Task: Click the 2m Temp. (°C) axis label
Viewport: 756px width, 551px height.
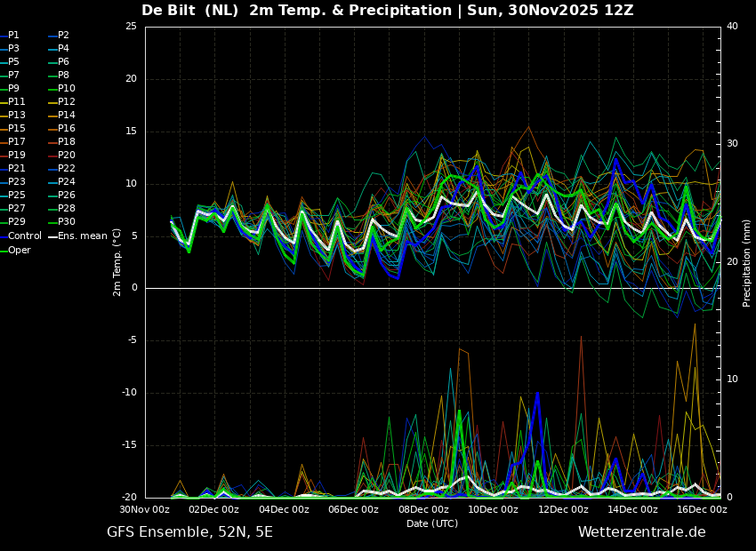Action: tap(117, 262)
